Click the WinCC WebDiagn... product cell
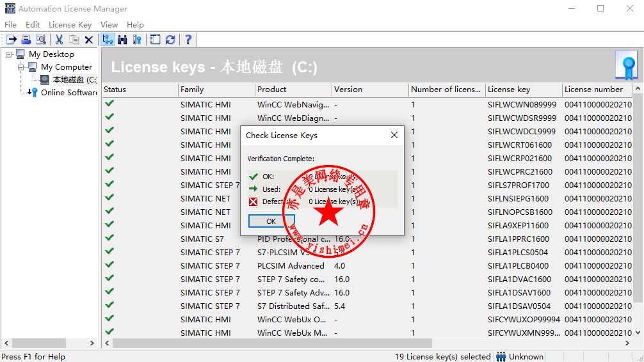 (x=293, y=118)
